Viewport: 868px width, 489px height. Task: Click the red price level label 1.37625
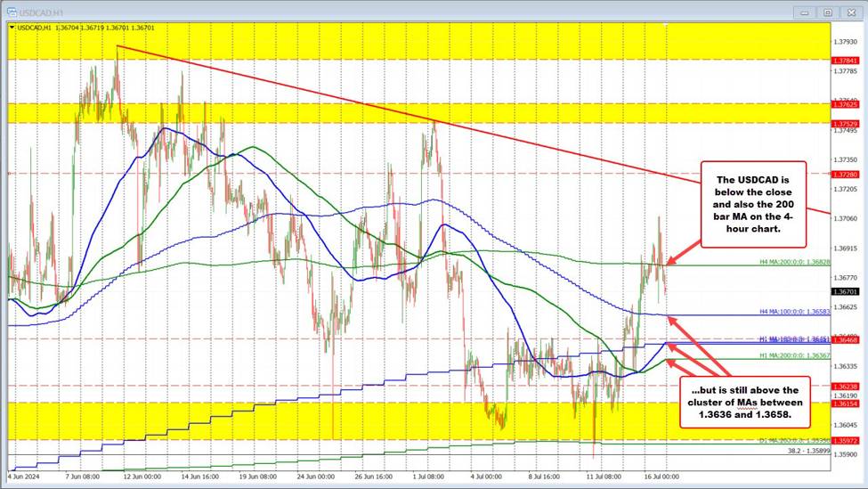pos(845,104)
